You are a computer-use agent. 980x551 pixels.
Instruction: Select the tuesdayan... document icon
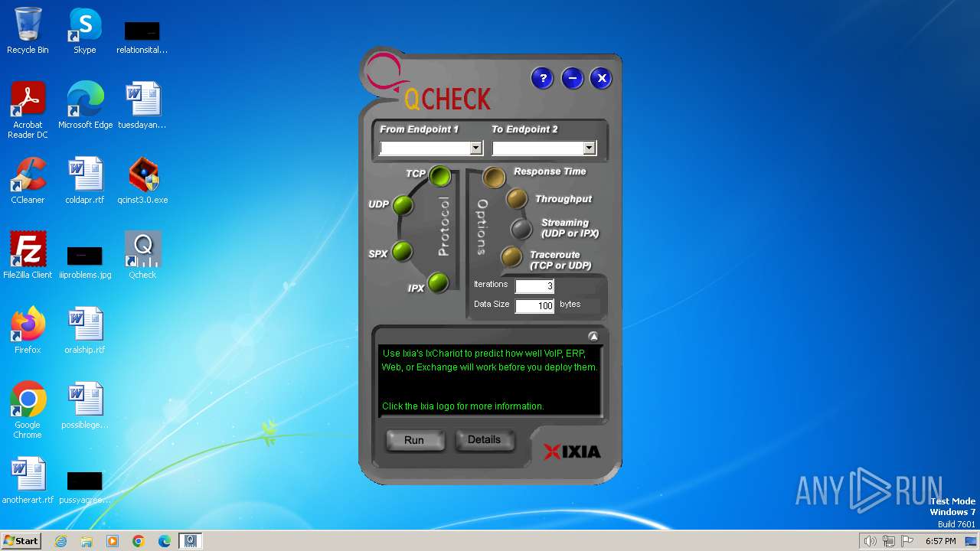142,106
